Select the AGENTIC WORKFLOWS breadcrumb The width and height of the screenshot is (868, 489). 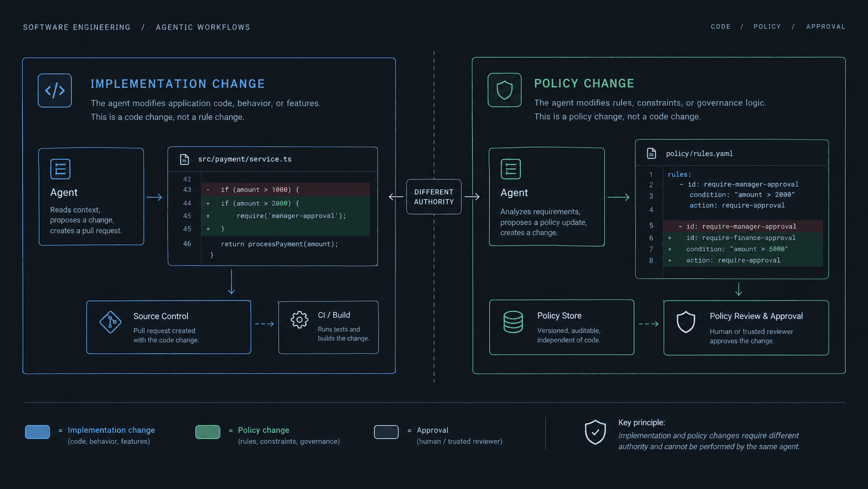click(203, 27)
